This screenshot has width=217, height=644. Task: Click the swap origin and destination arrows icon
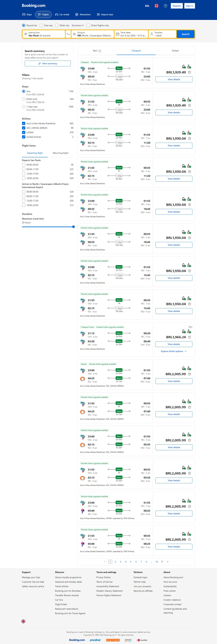click(68, 34)
